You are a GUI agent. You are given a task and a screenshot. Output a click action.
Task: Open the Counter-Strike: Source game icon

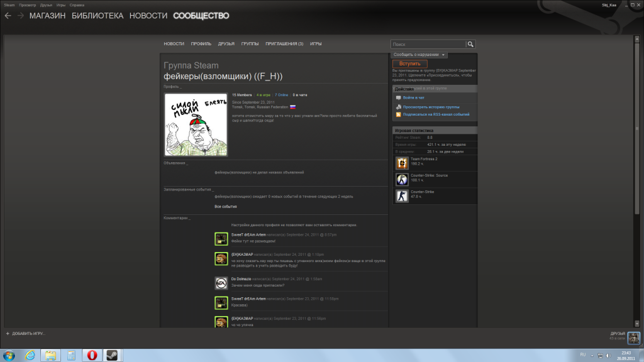pyautogui.click(x=402, y=179)
